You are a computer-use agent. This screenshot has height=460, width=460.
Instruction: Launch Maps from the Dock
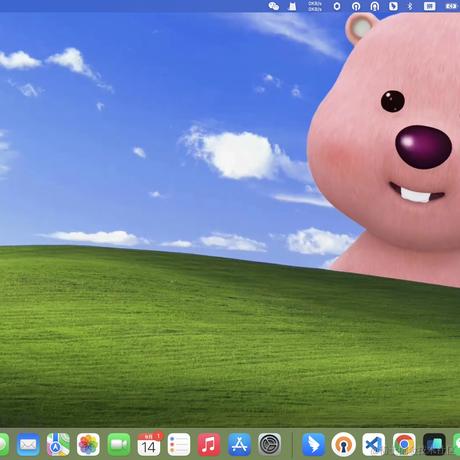tap(58, 444)
